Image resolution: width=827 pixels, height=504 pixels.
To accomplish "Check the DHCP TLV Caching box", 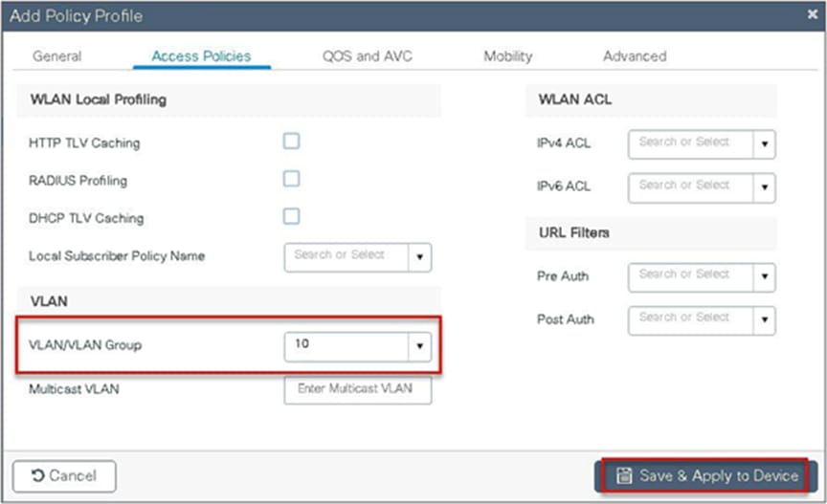I will pos(292,216).
